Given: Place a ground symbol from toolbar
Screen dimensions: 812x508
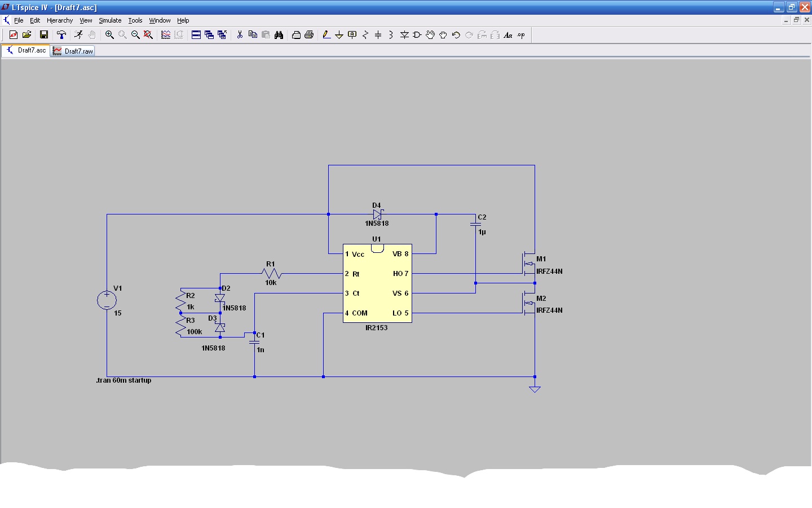Looking at the screenshot, I should tap(339, 35).
